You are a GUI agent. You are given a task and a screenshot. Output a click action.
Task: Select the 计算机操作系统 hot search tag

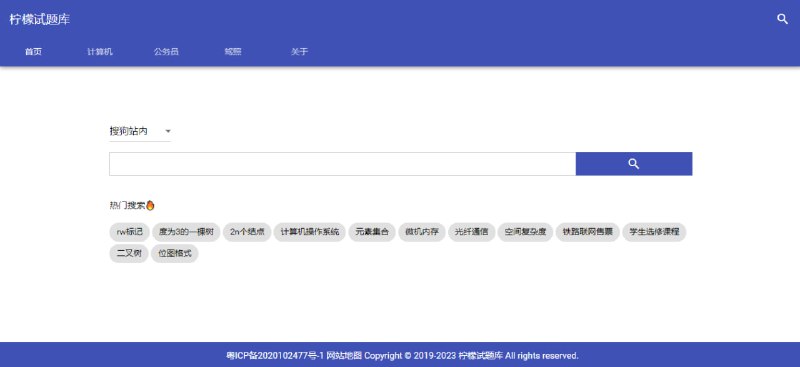pyautogui.click(x=310, y=232)
